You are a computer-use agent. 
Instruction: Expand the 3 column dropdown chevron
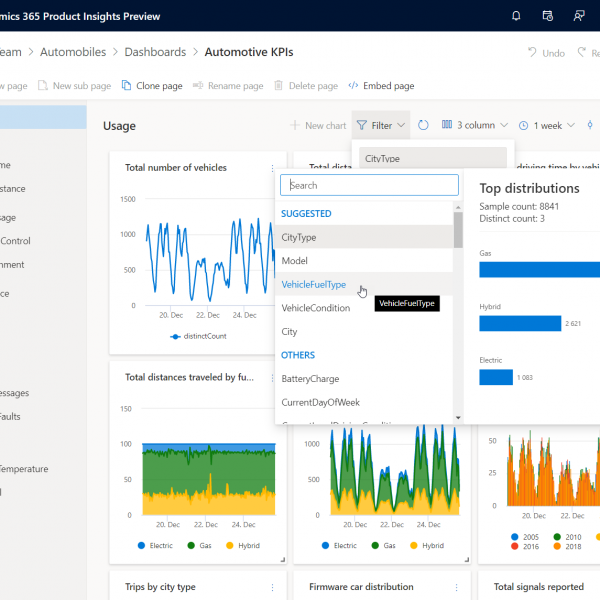click(x=504, y=125)
